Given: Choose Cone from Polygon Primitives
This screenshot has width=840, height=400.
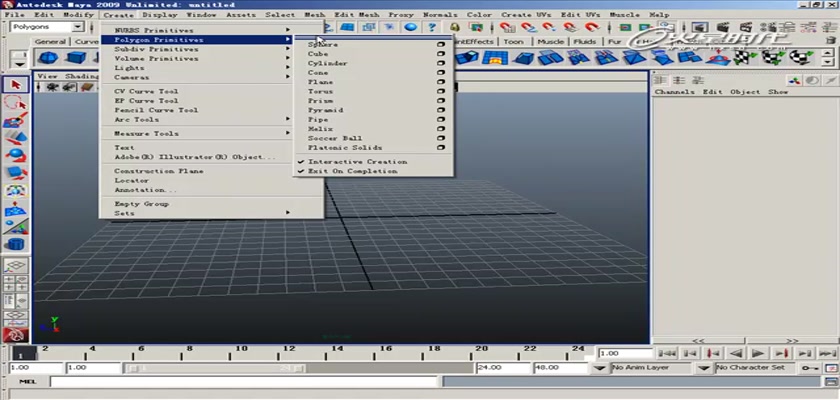Looking at the screenshot, I should point(318,73).
